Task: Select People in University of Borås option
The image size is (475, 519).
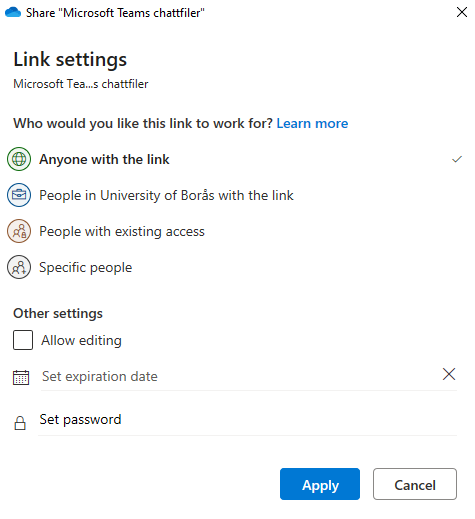Action: coord(235,195)
